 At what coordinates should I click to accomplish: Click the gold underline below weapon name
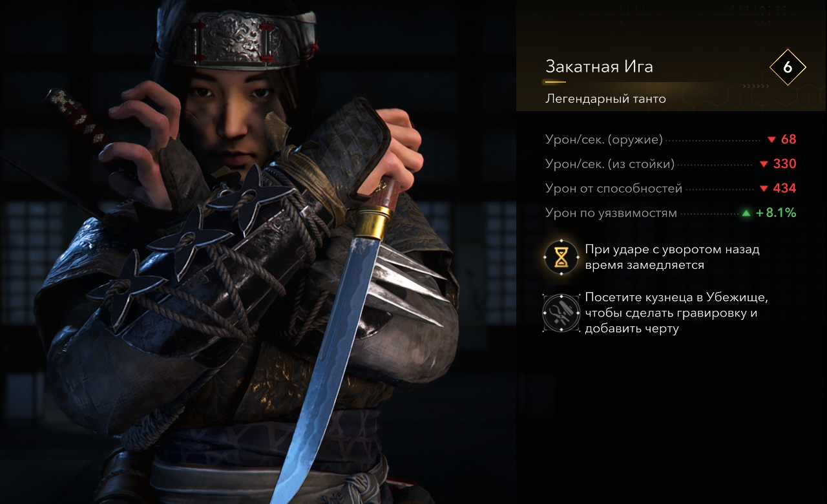tap(555, 82)
